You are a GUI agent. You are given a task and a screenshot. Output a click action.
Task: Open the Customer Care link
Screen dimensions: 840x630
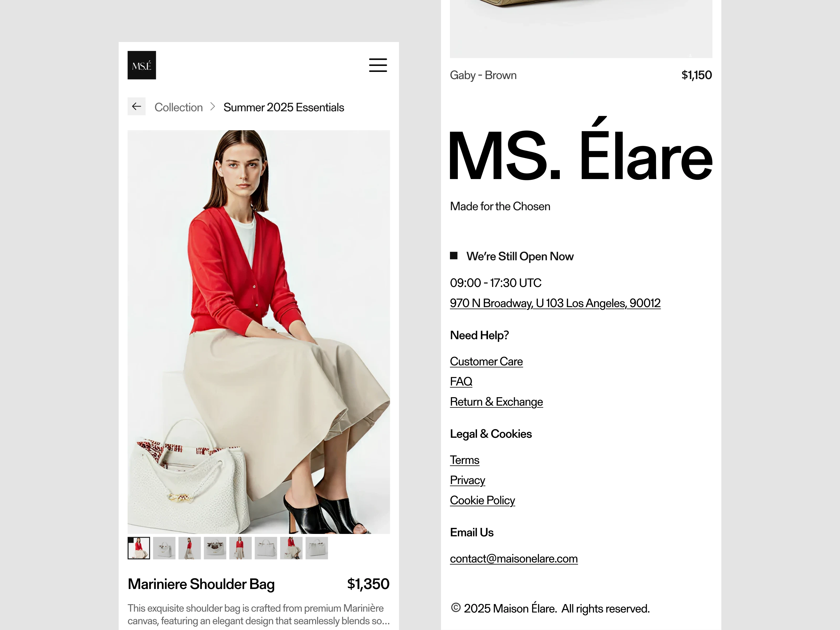[486, 361]
